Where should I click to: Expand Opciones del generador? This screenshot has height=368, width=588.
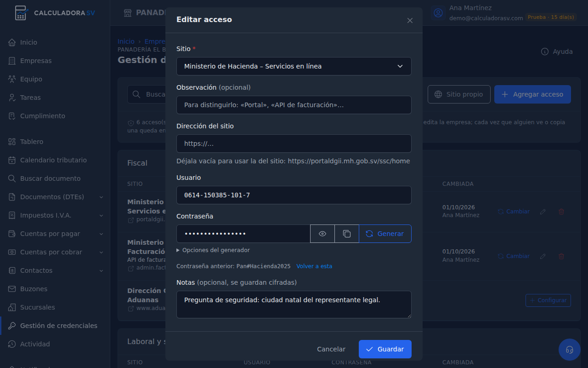pos(213,250)
